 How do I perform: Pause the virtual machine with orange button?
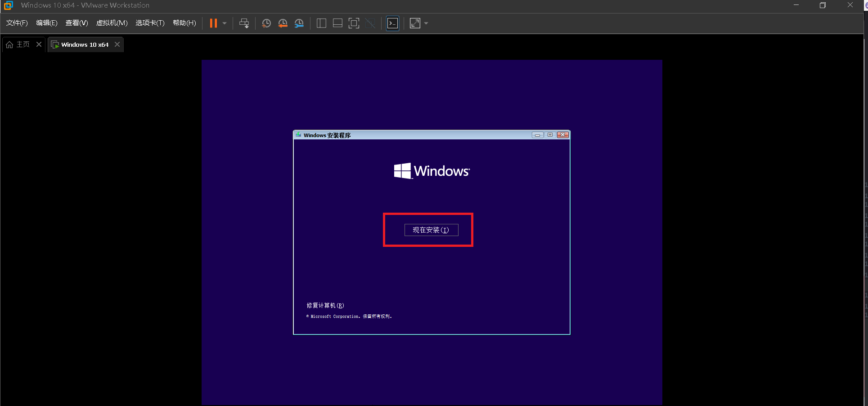pos(213,23)
